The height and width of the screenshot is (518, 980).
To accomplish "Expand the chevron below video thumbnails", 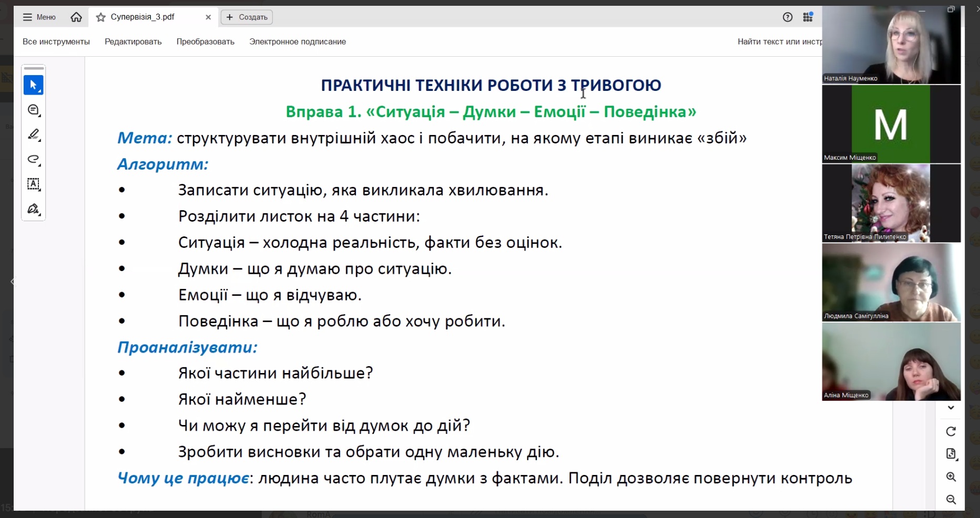I will 951,408.
